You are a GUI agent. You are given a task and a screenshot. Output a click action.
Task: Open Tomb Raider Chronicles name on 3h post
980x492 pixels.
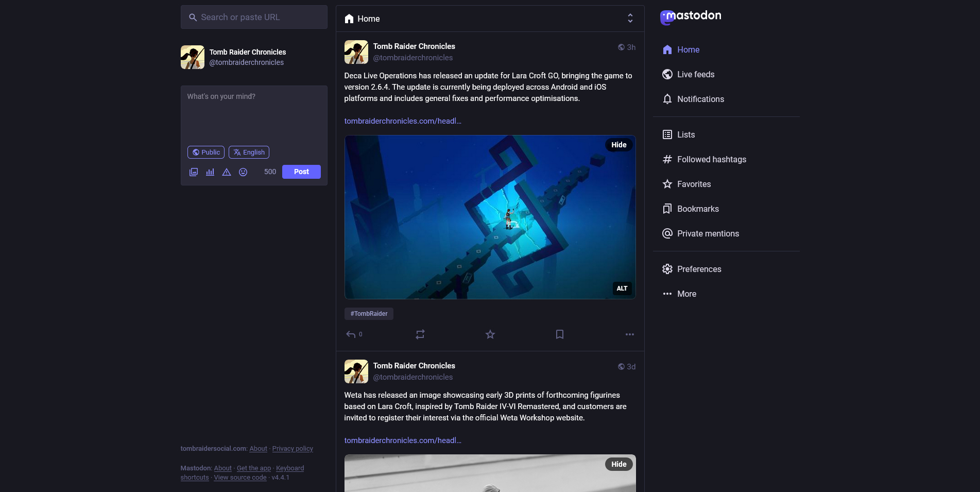414,46
